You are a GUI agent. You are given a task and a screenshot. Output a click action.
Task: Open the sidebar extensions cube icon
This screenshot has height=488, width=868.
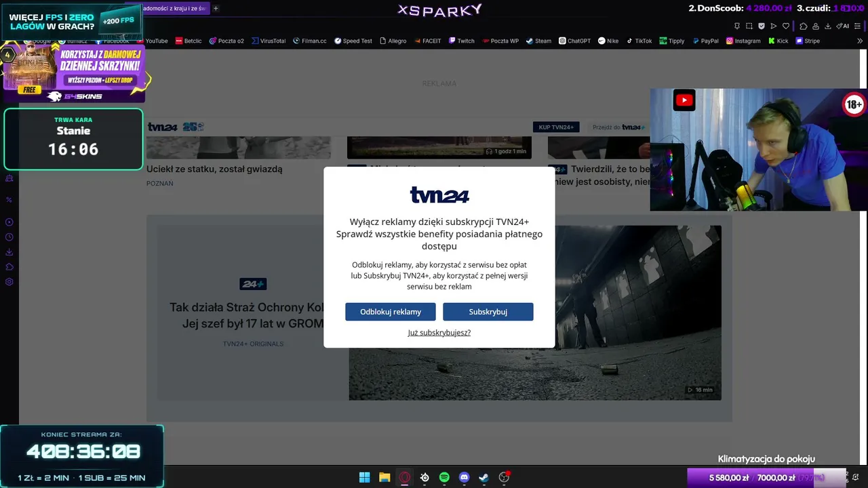9,267
